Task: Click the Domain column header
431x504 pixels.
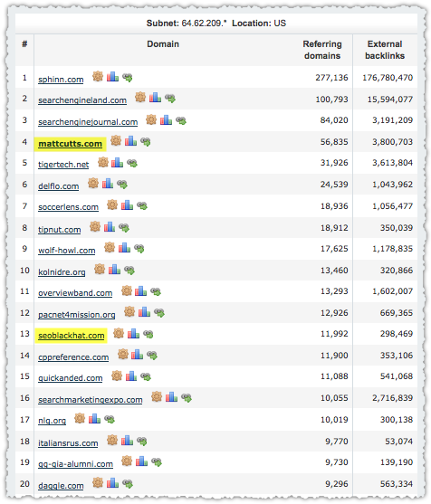Action: (x=163, y=44)
